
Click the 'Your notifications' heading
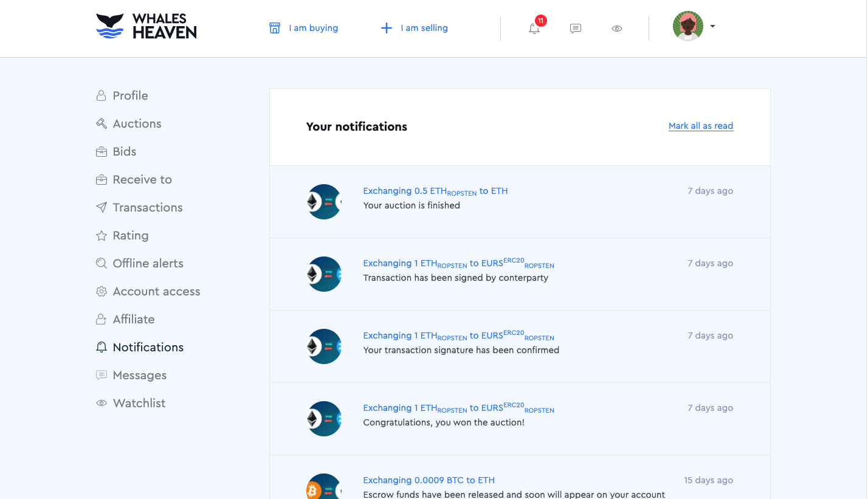pos(357,126)
